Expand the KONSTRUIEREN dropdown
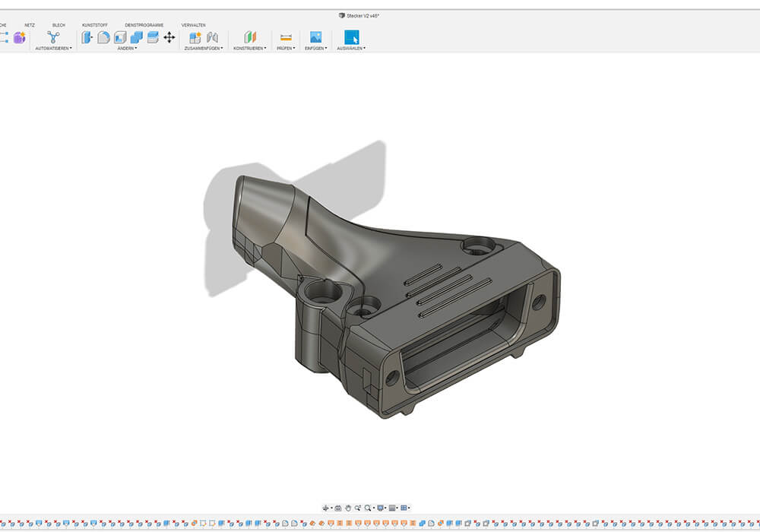The image size is (760, 532). click(x=250, y=48)
